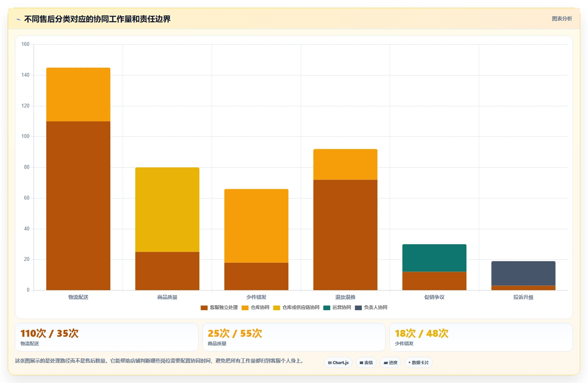Viewport: 588px width, 383px height.
Task: Click the 80 y-axis tick value
Action: pos(27,167)
